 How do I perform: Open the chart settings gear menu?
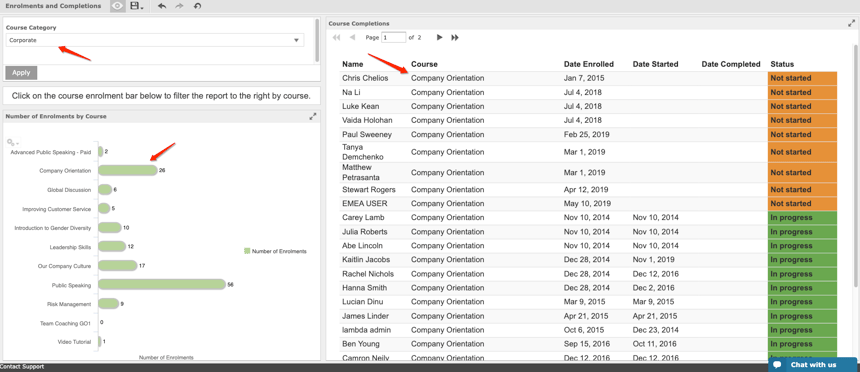click(x=11, y=142)
